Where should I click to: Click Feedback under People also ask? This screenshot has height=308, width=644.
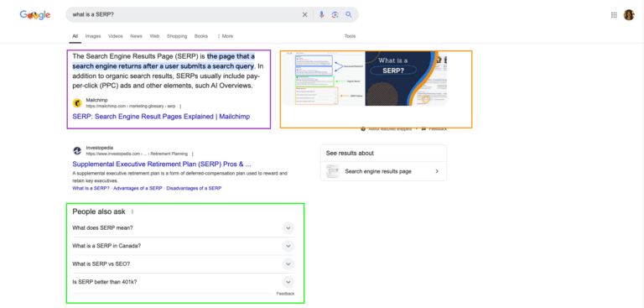click(285, 294)
